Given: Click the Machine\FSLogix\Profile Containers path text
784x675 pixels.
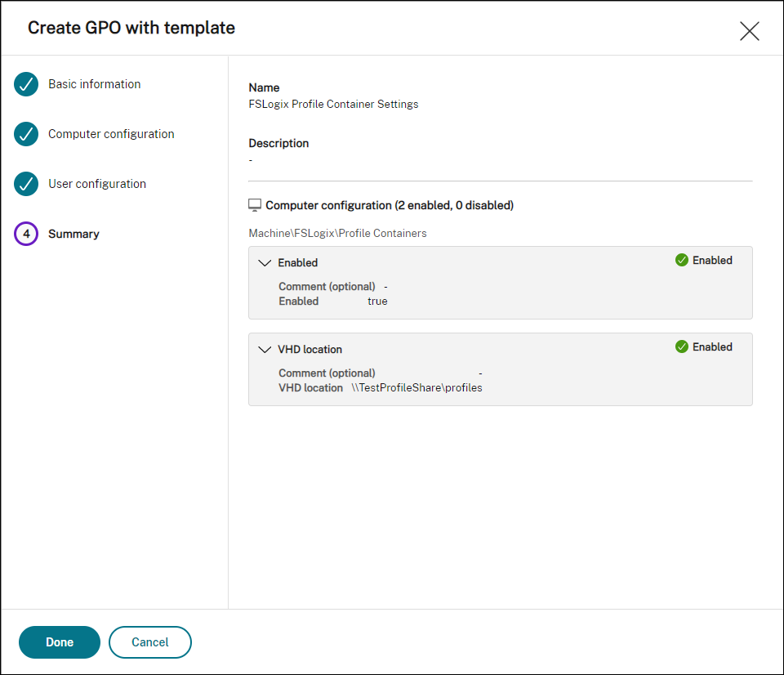Looking at the screenshot, I should (337, 233).
